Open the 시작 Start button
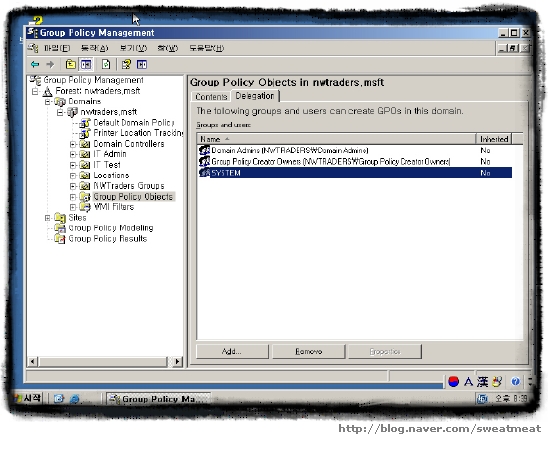 coord(28,398)
